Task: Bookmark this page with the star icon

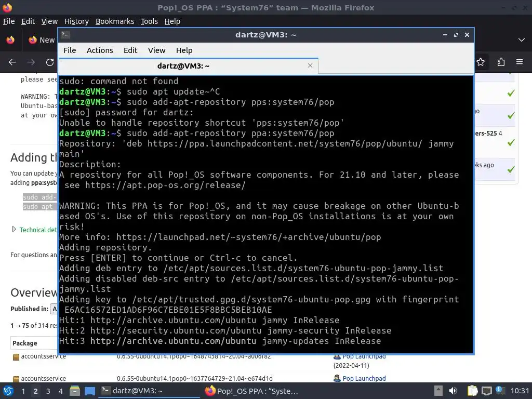Action: click(481, 62)
